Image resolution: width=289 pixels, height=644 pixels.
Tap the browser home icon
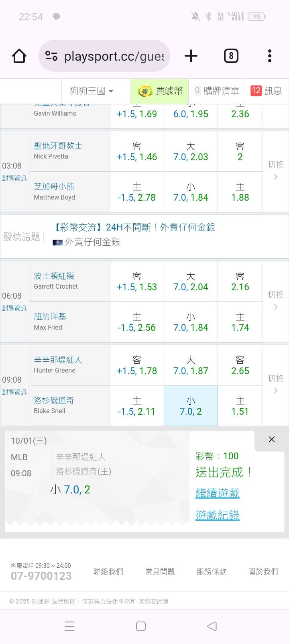click(x=19, y=56)
